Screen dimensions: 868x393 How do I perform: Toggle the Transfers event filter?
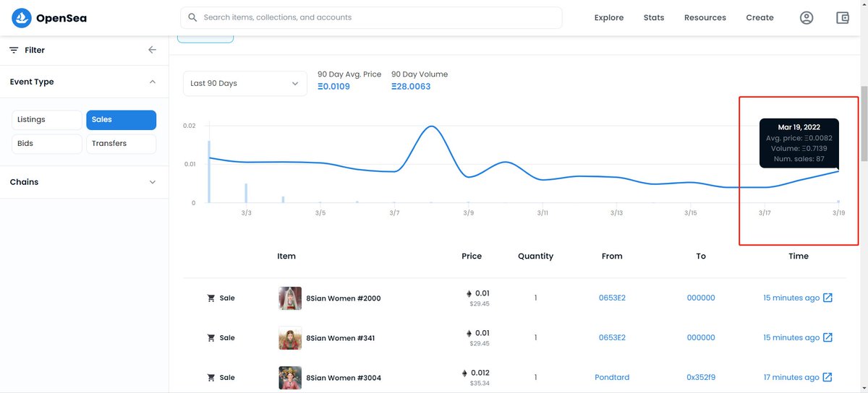click(x=121, y=144)
